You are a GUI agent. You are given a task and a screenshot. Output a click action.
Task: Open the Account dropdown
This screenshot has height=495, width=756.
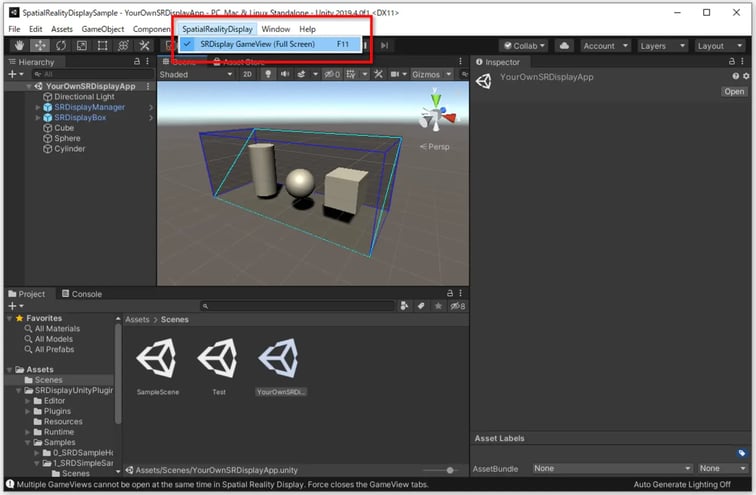(x=606, y=46)
